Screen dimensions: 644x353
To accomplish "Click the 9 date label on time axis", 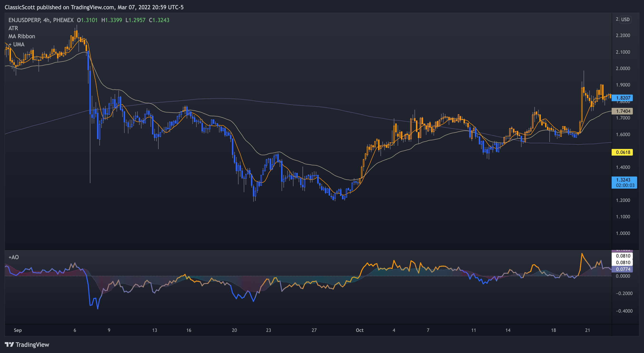I will click(109, 330).
